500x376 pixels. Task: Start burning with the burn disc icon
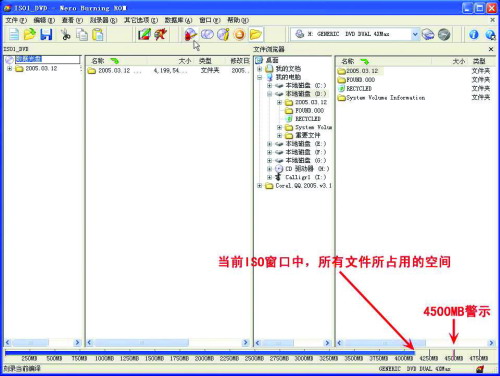point(190,34)
